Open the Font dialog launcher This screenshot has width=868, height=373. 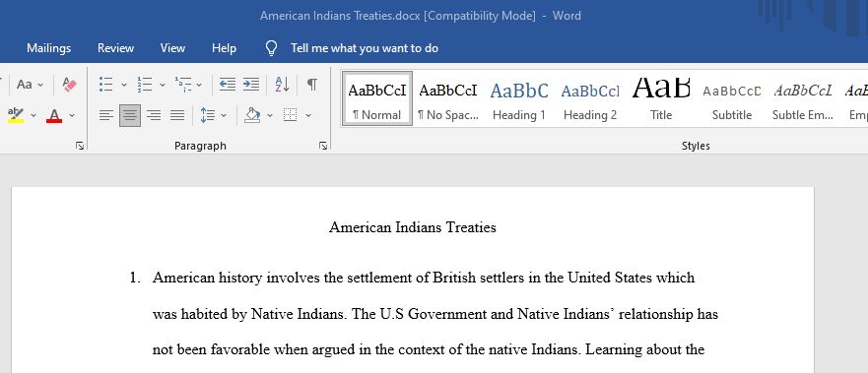pyautogui.click(x=80, y=146)
